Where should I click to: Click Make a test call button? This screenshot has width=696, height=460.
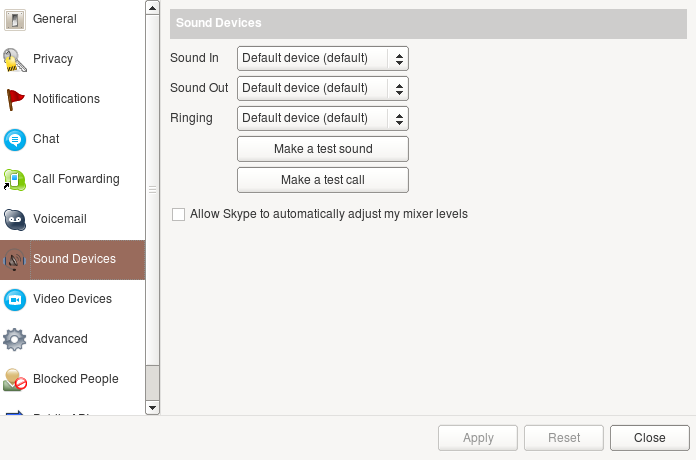click(x=323, y=180)
